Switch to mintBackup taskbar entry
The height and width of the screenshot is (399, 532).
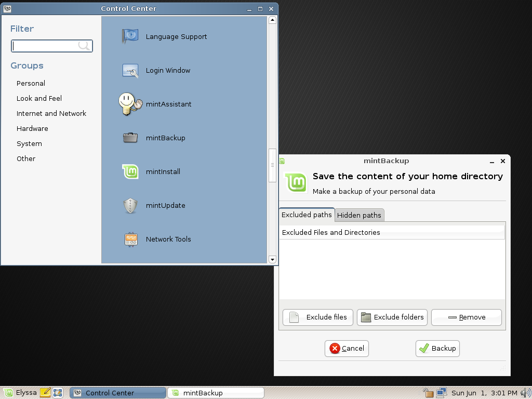click(216, 393)
